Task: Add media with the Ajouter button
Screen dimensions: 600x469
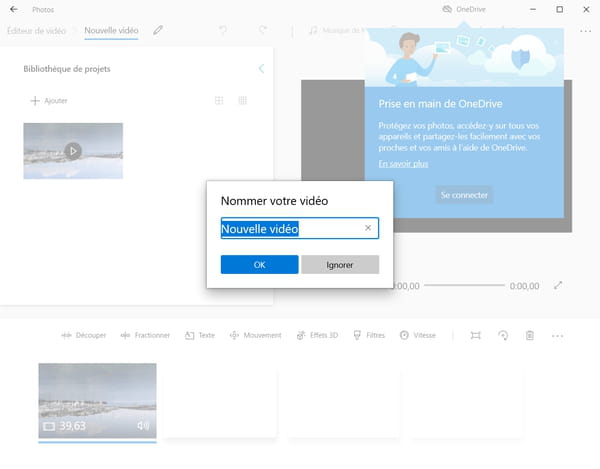Action: 49,101
